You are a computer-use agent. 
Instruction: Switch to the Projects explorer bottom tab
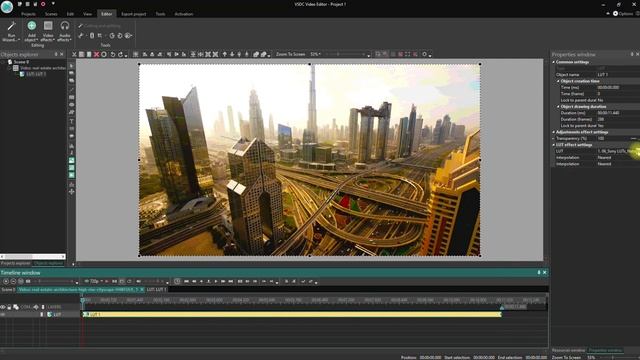click(x=16, y=263)
